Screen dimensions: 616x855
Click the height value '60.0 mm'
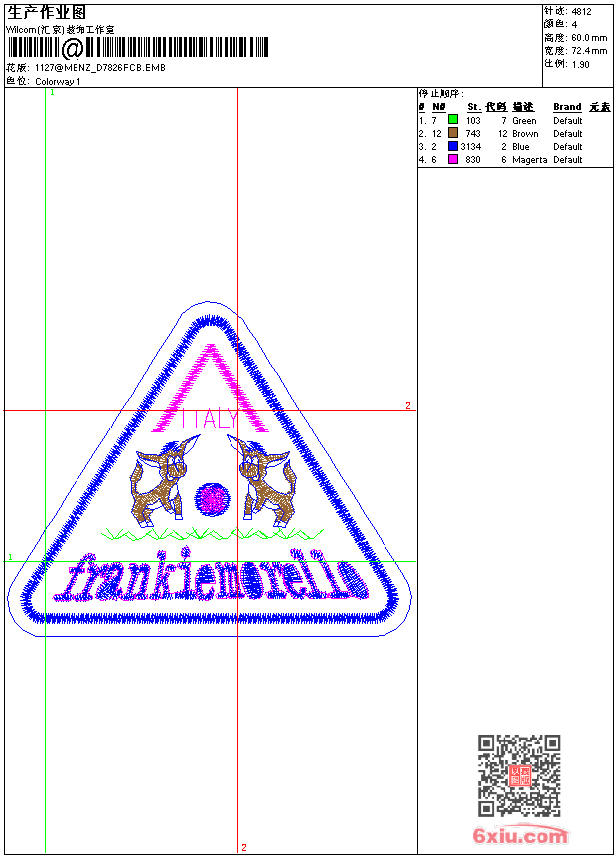(589, 38)
